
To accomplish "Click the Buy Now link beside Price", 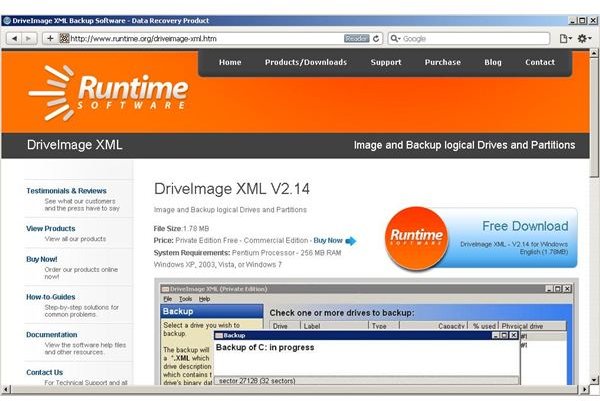I will 328,241.
